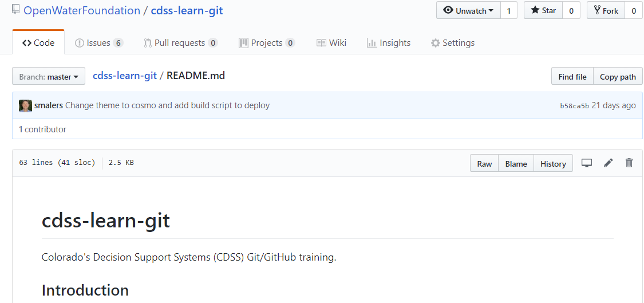Image resolution: width=644 pixels, height=303 pixels.
Task: Open the Issues tab
Action: tap(99, 43)
